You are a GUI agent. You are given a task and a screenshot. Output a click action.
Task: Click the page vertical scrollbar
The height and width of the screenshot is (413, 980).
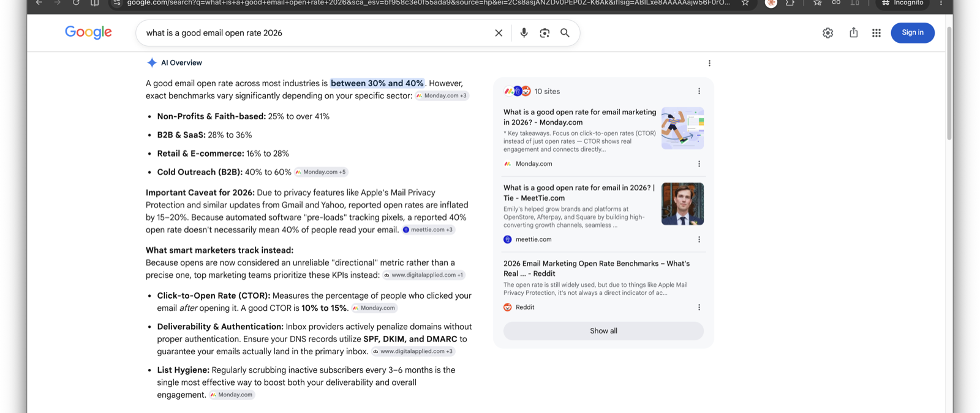[x=949, y=83]
